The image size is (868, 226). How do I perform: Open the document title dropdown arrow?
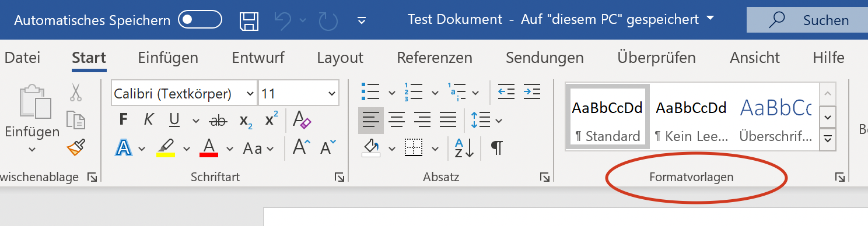pyautogui.click(x=710, y=19)
